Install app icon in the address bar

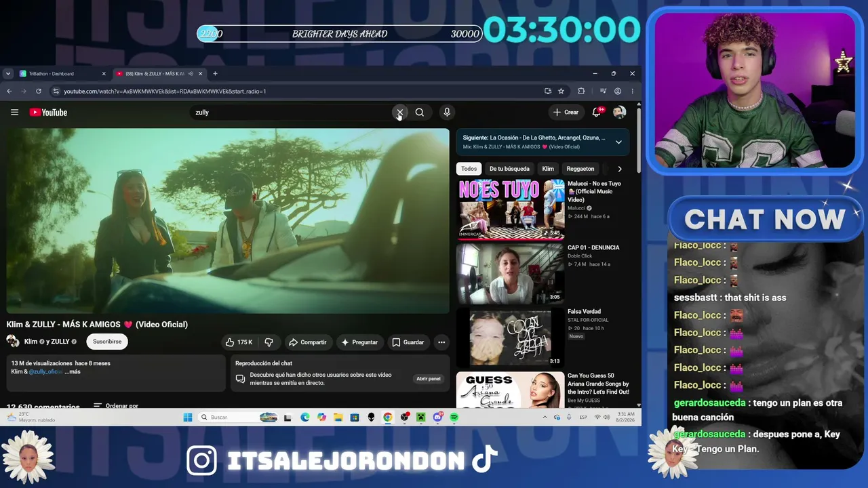tap(548, 91)
